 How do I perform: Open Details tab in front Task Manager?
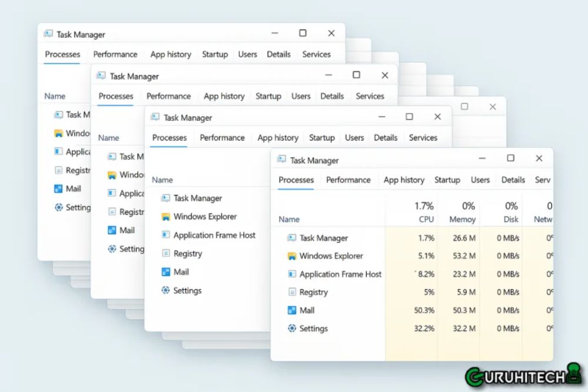pyautogui.click(x=513, y=180)
